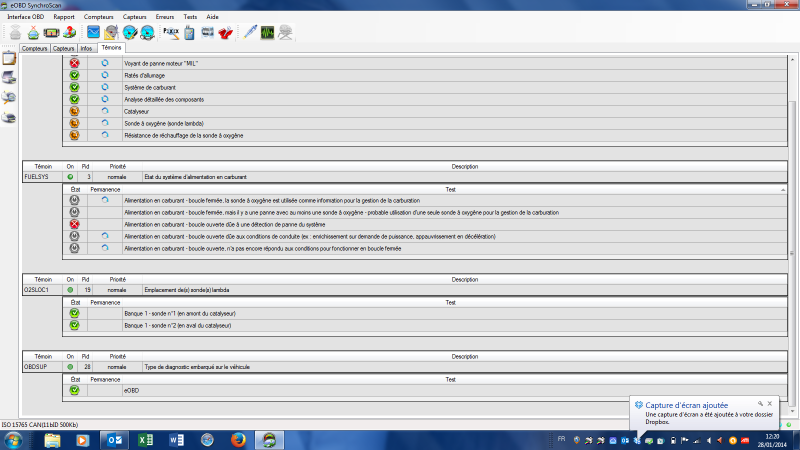Click the green oscilloscope waveform toolbar icon
The width and height of the screenshot is (800, 450).
268,32
